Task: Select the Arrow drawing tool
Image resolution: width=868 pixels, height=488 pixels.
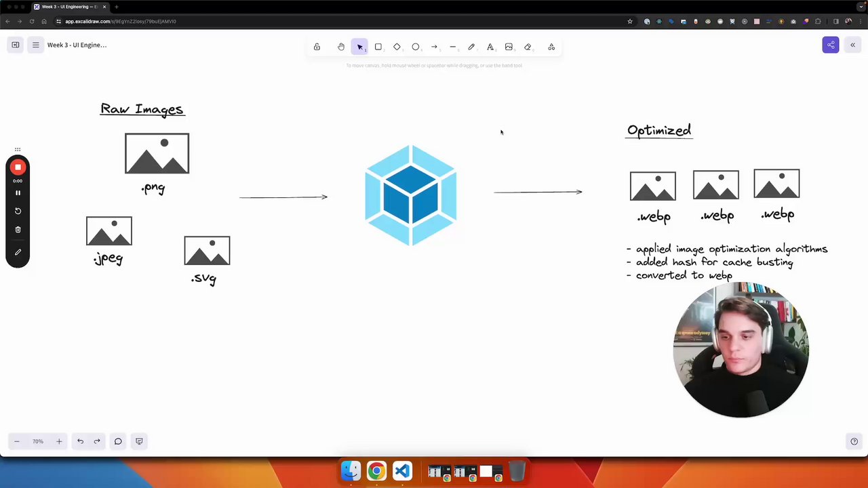Action: pyautogui.click(x=434, y=47)
